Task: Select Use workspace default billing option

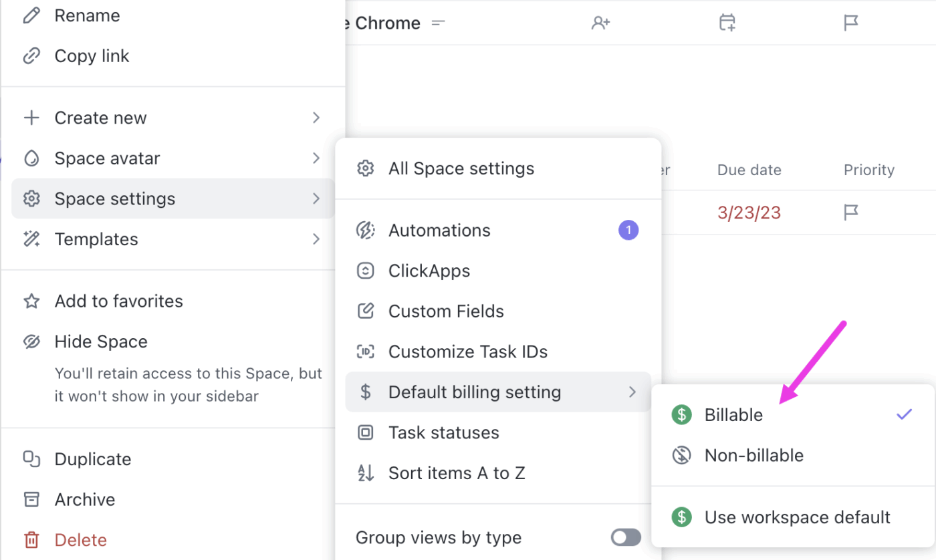Action: point(797,517)
